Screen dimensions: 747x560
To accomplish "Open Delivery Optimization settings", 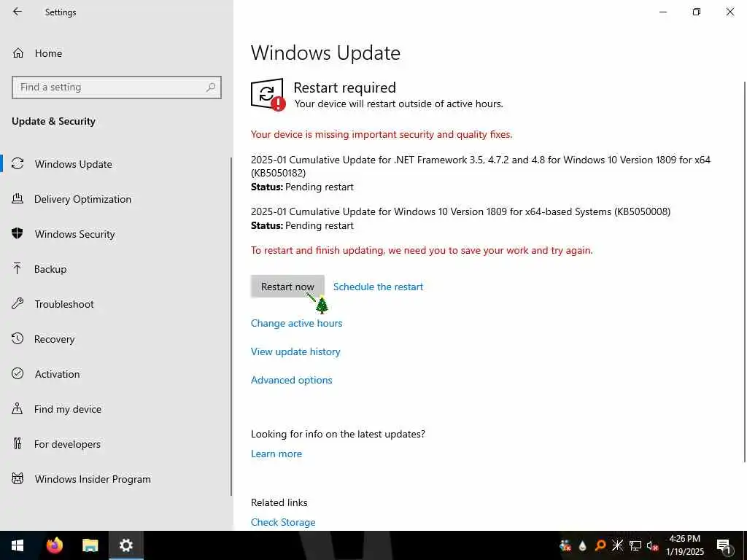I will click(x=116, y=199).
